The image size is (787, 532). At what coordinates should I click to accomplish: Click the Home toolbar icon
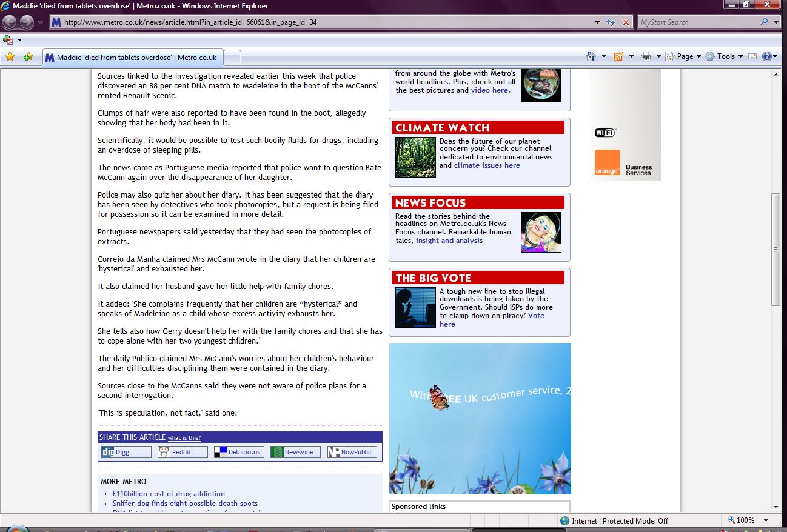[591, 56]
